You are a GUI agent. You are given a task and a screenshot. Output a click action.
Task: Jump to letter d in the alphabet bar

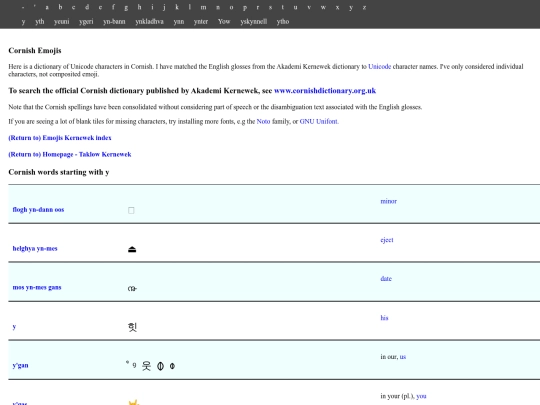87,7
